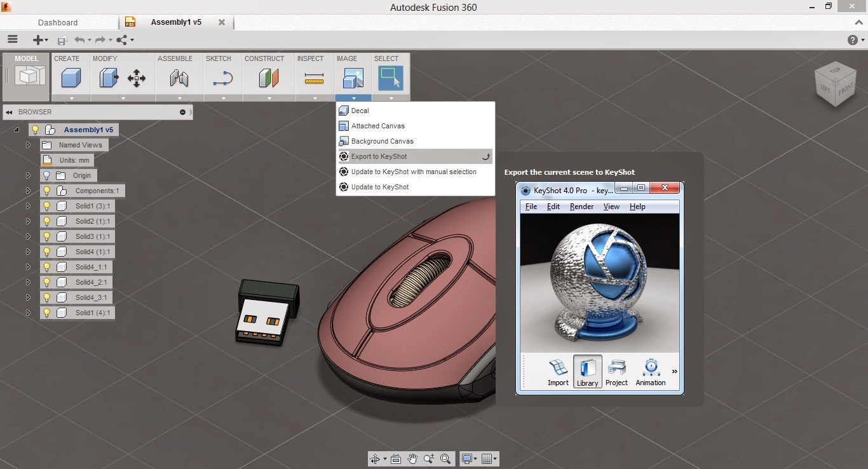This screenshot has height=469, width=868.
Task: Hide the Solid2 (1):1 body with its bulb
Action: point(45,221)
